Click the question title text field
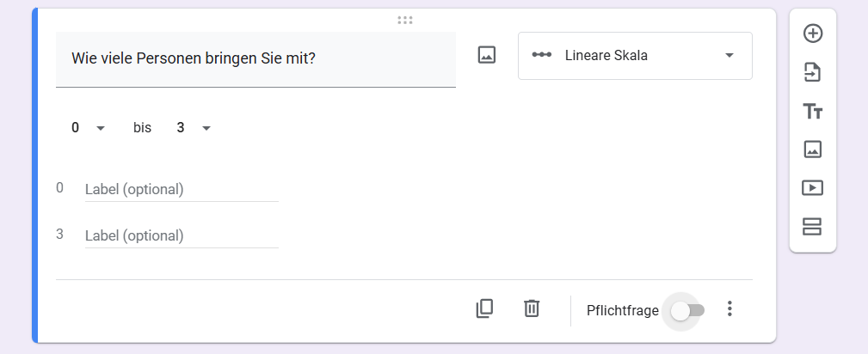The height and width of the screenshot is (354, 868). tap(255, 58)
